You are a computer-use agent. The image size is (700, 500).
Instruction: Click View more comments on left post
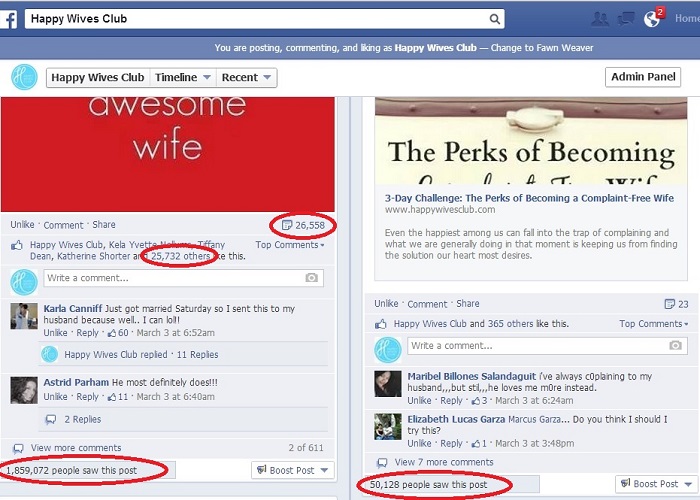76,448
